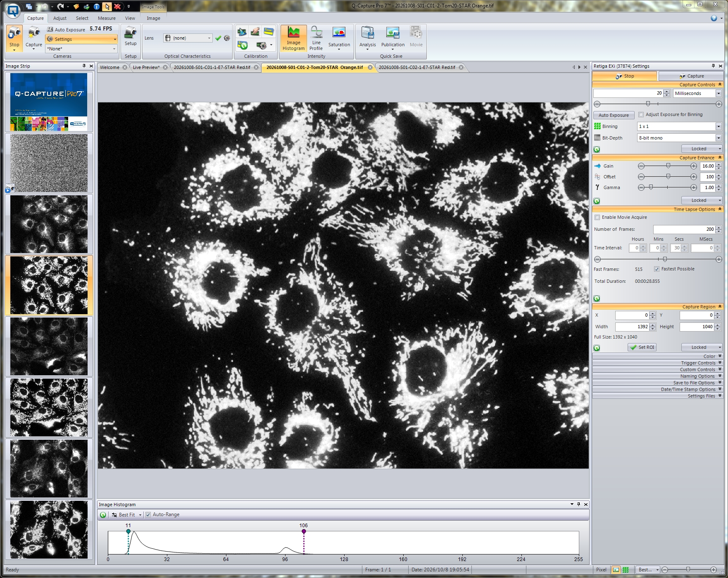
Task: Click the Gamma slider handle
Action: click(651, 187)
